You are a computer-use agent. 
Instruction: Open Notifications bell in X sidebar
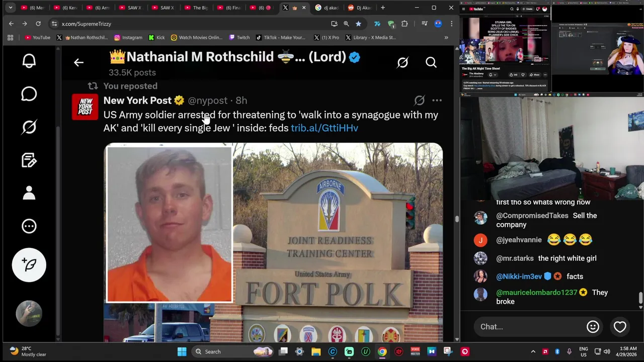point(29,61)
